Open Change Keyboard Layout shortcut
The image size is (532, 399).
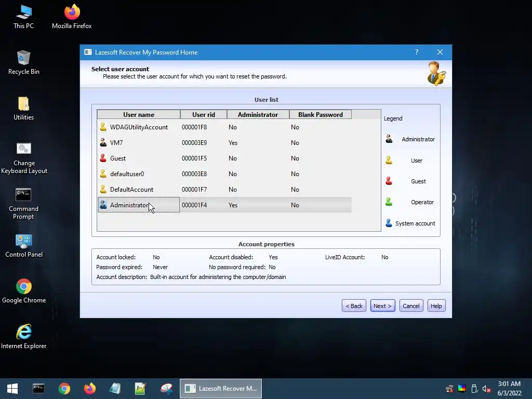coord(24,158)
